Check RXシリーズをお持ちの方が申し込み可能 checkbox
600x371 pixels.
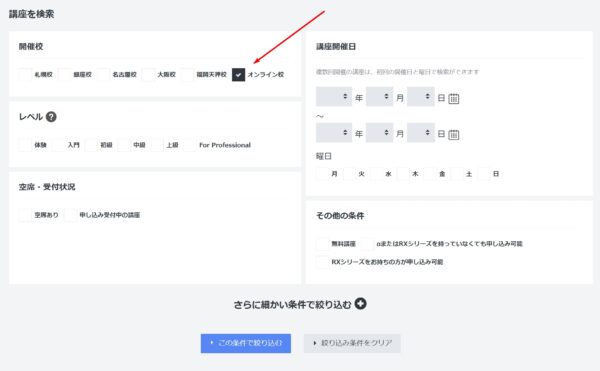(x=322, y=262)
